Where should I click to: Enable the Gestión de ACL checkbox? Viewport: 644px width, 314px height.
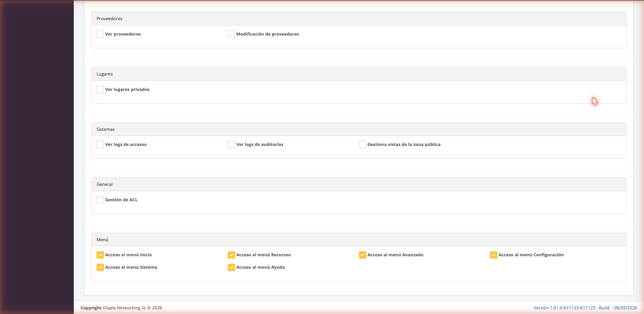click(x=100, y=200)
